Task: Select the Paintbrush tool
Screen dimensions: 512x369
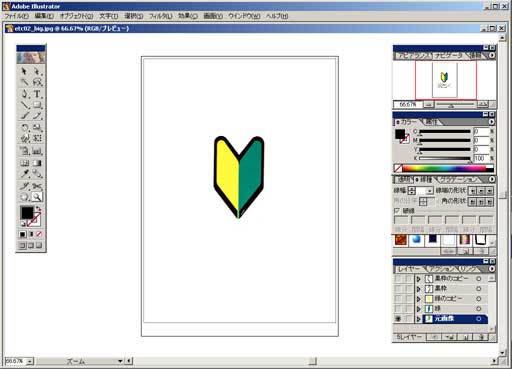Action: pyautogui.click(x=25, y=116)
